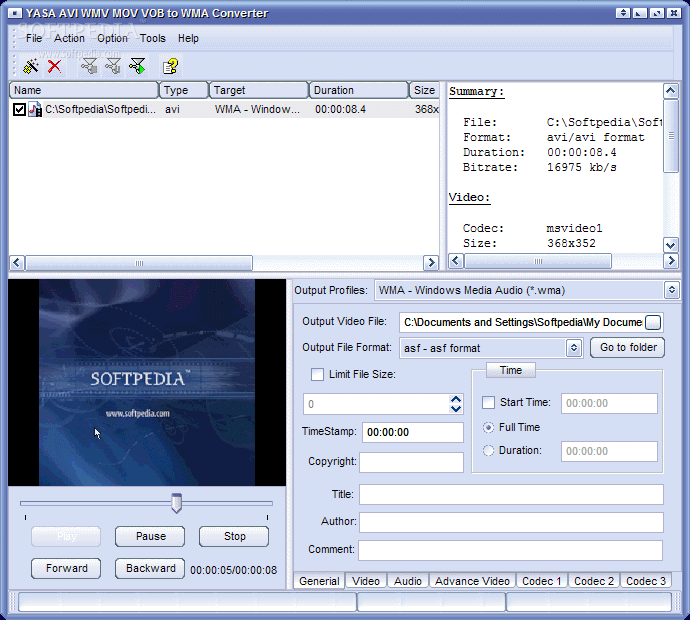Click the video seek slider handle

tap(176, 503)
